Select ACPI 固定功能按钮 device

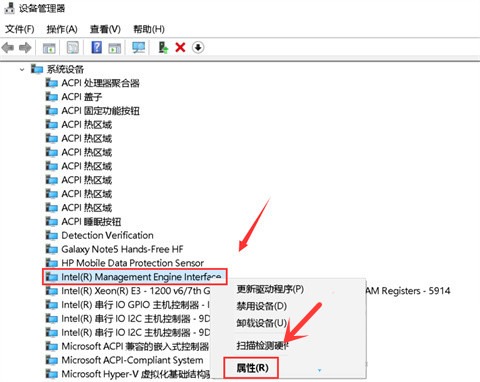click(x=93, y=111)
